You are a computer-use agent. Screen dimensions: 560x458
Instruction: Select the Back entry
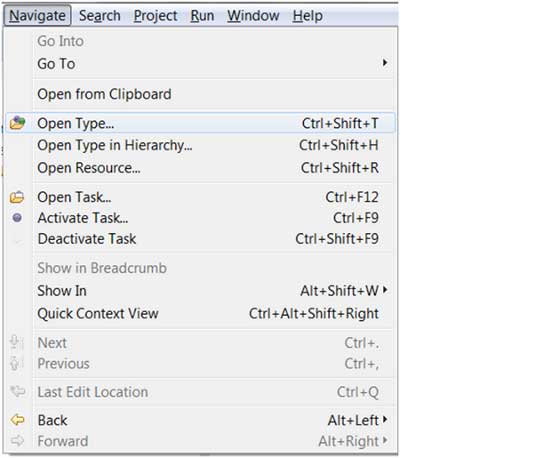[200, 420]
